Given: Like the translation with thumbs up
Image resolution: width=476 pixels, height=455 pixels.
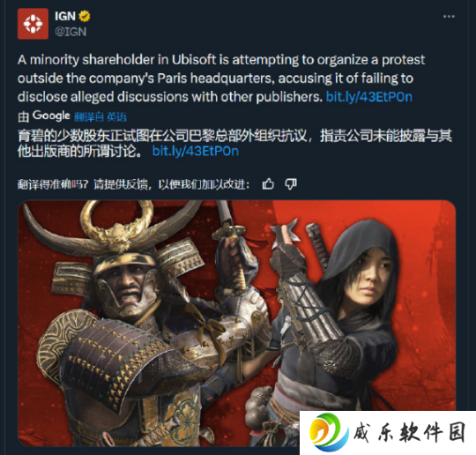Looking at the screenshot, I should pos(268,184).
